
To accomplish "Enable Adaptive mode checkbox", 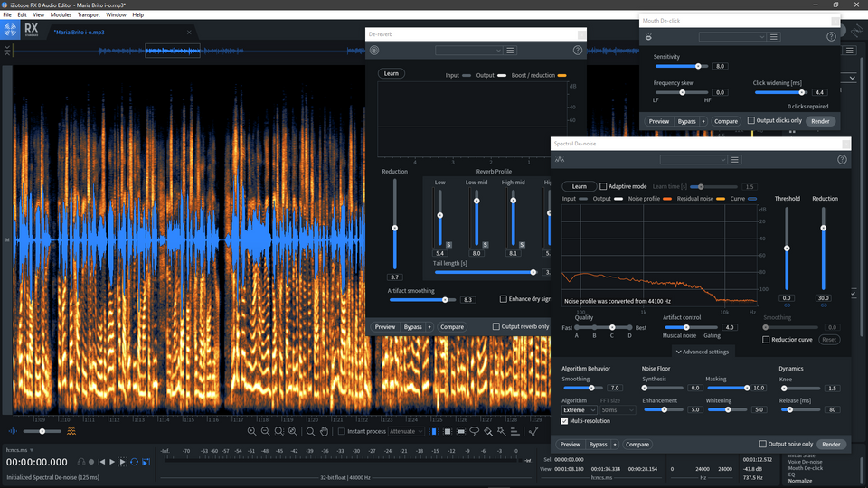I will click(604, 186).
